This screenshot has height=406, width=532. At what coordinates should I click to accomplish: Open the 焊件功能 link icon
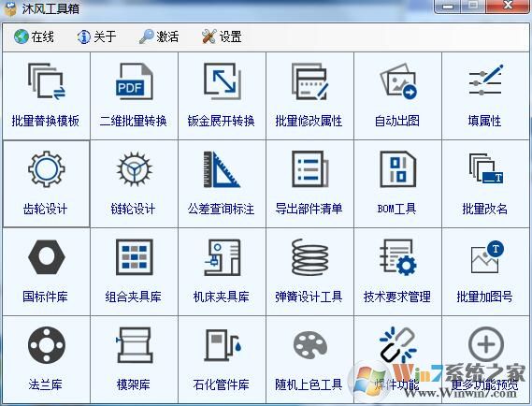pyautogui.click(x=398, y=345)
